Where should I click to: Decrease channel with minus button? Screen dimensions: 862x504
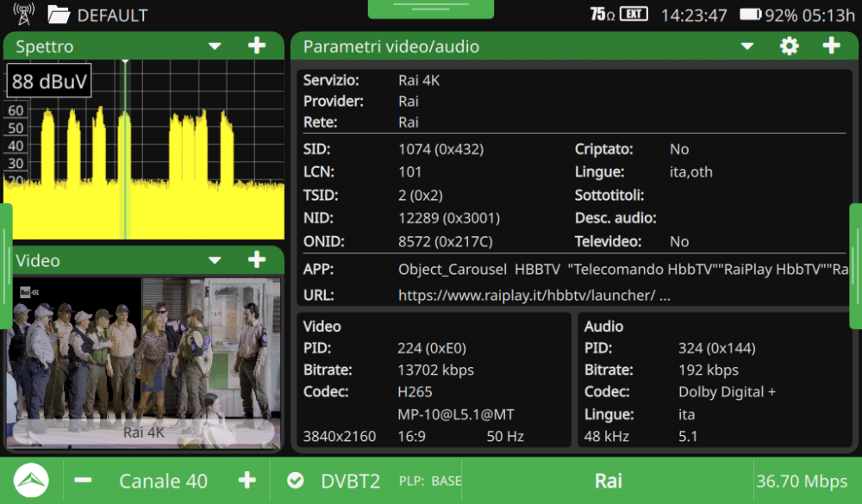click(x=83, y=481)
